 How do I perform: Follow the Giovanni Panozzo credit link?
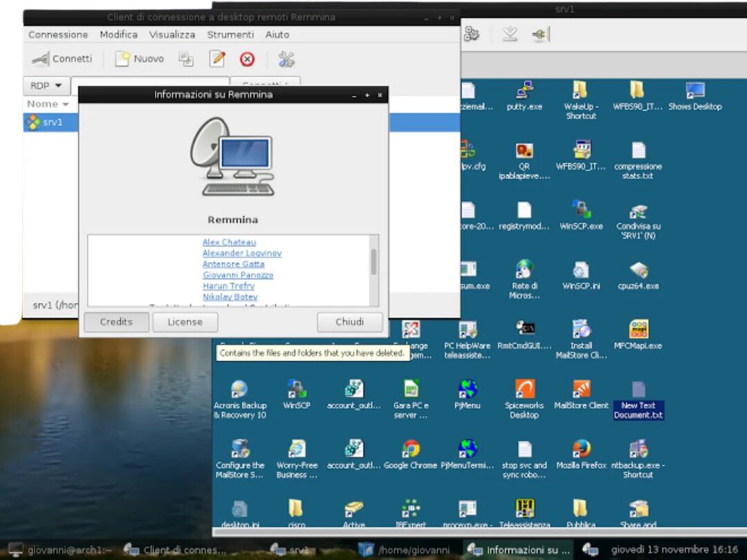pos(238,275)
